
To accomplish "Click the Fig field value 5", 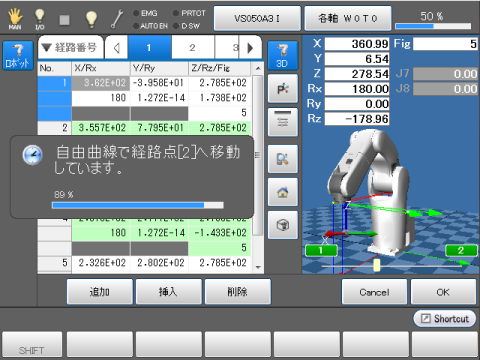I will 445,44.
